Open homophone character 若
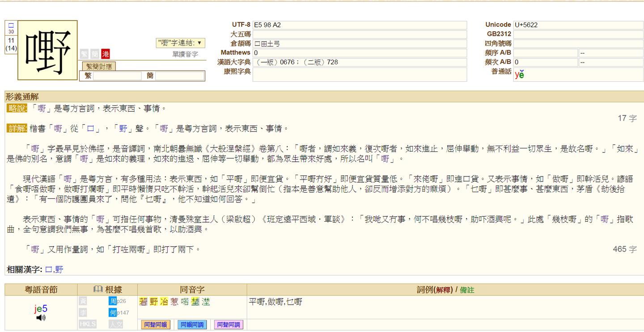 pos(143,302)
